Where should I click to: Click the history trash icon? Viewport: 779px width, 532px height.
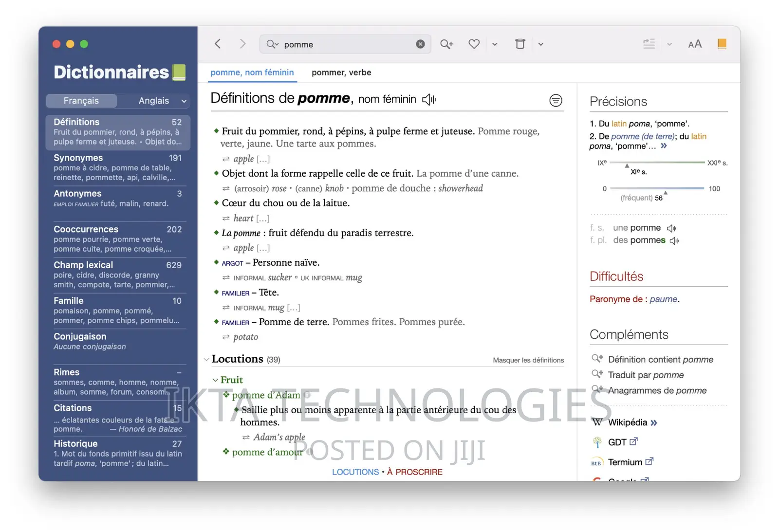(x=520, y=44)
